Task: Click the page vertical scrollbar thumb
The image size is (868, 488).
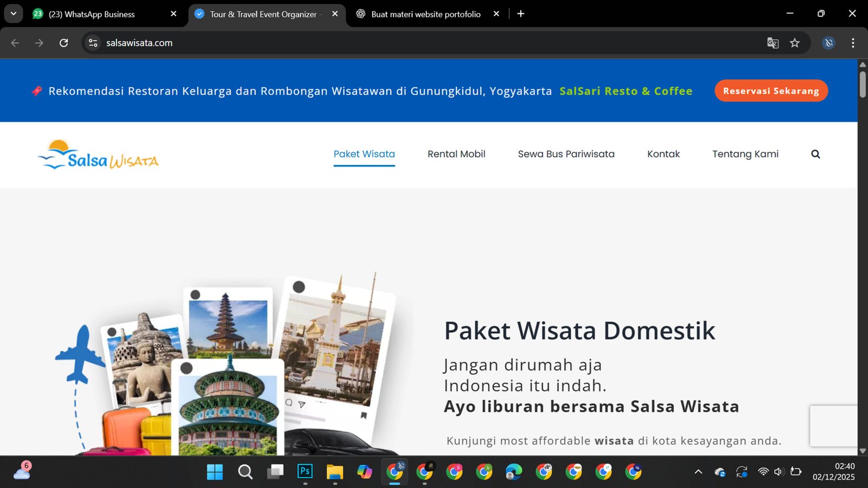Action: (863, 84)
